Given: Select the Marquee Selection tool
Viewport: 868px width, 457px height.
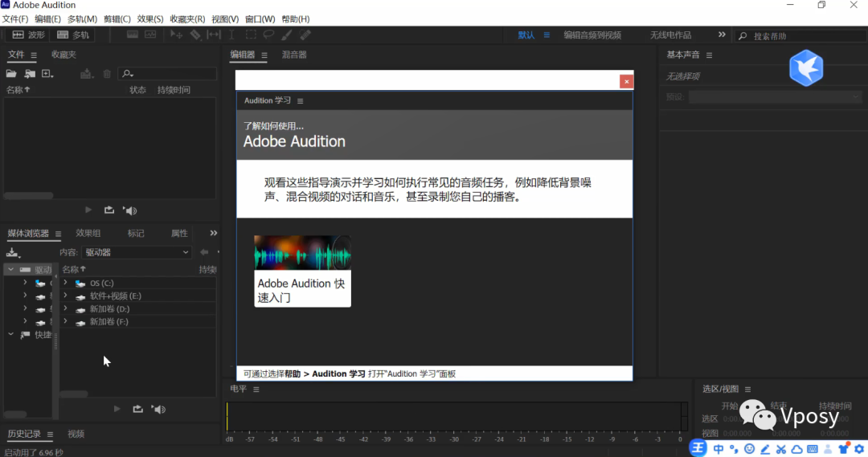Looking at the screenshot, I should (x=251, y=35).
